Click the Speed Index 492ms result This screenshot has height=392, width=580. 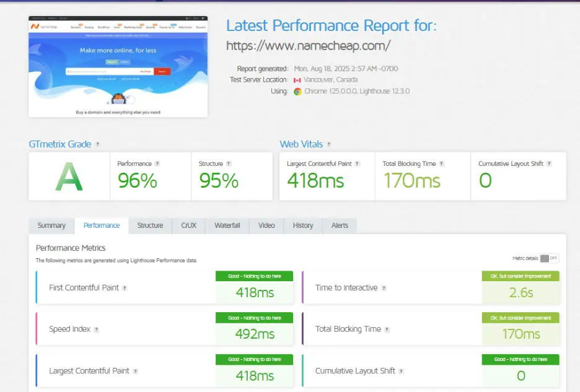255,334
